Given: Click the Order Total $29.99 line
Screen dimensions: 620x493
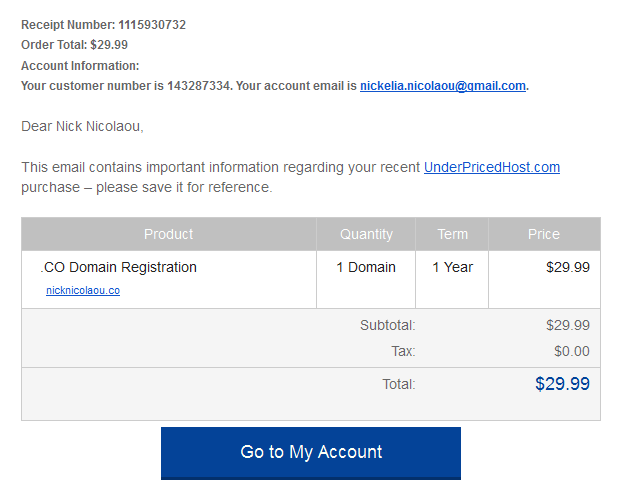Looking at the screenshot, I should coord(74,45).
